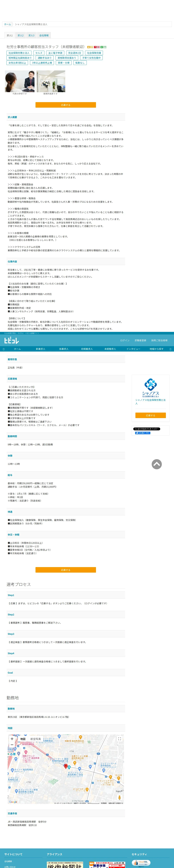The height and width of the screenshot is (868, 174).
Task: Open 急募求人 in the navigation bar
Action: tap(64, 349)
